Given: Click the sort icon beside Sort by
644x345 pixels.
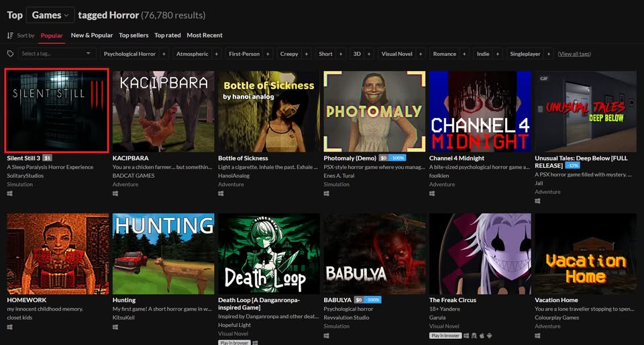Looking at the screenshot, I should tap(10, 36).
